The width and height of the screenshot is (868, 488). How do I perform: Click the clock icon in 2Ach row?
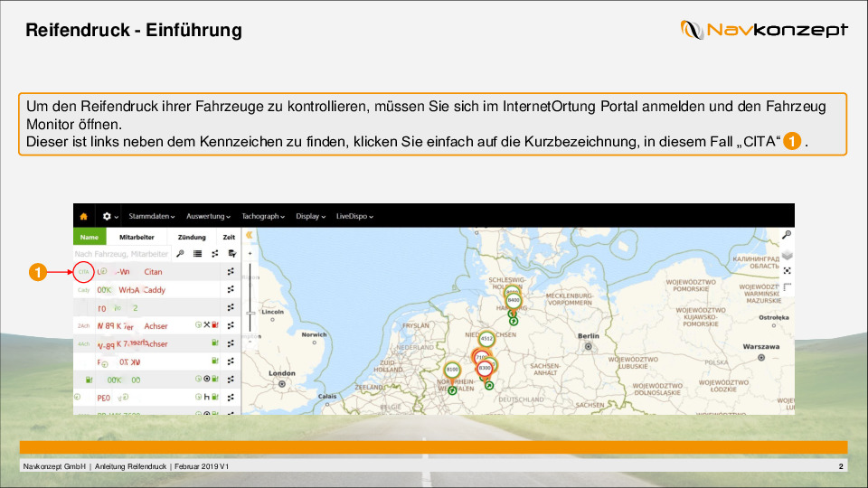198,325
